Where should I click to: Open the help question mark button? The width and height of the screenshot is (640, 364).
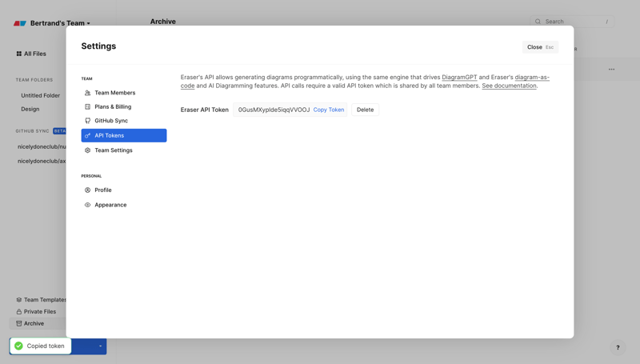coord(618,347)
